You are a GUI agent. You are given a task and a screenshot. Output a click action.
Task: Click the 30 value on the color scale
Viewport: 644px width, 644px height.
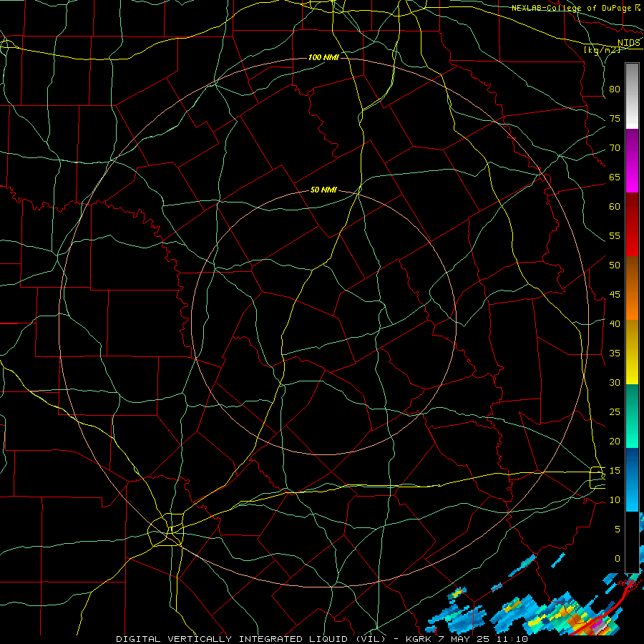click(x=615, y=382)
